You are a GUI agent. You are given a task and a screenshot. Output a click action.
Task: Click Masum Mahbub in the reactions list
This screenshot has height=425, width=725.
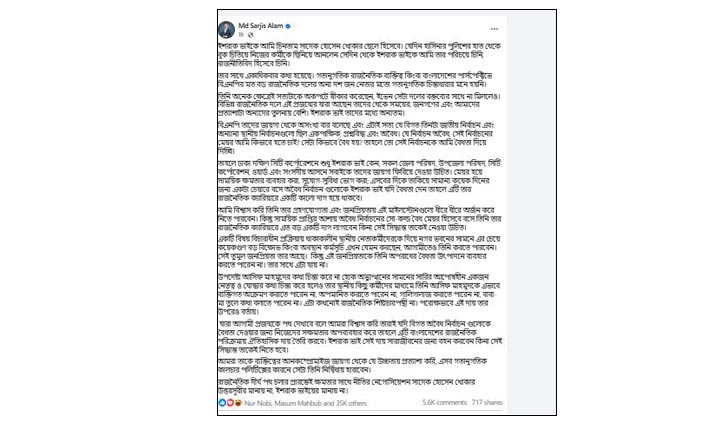click(292, 403)
